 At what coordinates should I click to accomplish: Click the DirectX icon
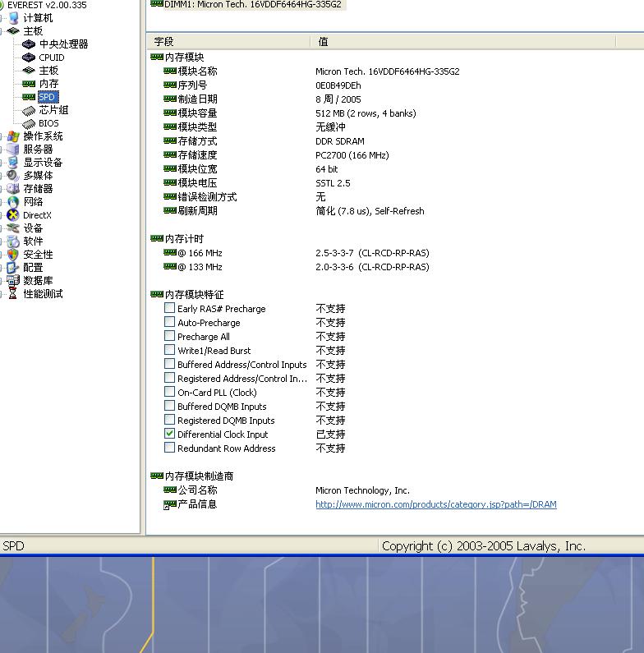click(13, 215)
